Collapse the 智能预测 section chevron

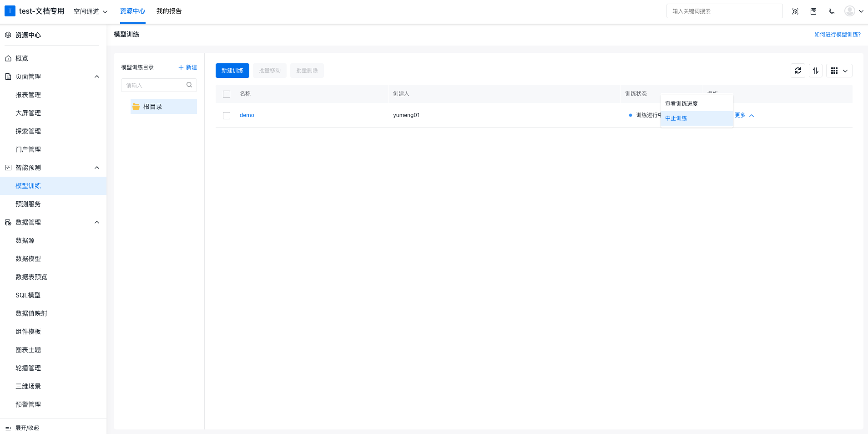pos(97,168)
